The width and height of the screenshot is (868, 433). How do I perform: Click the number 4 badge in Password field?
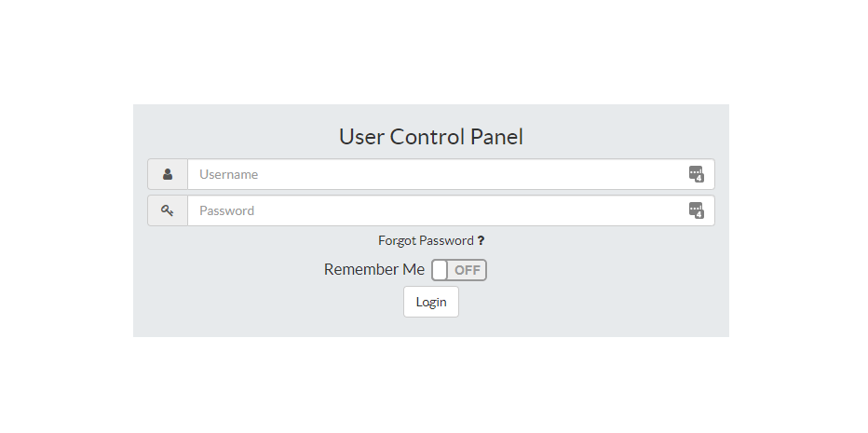pos(699,215)
